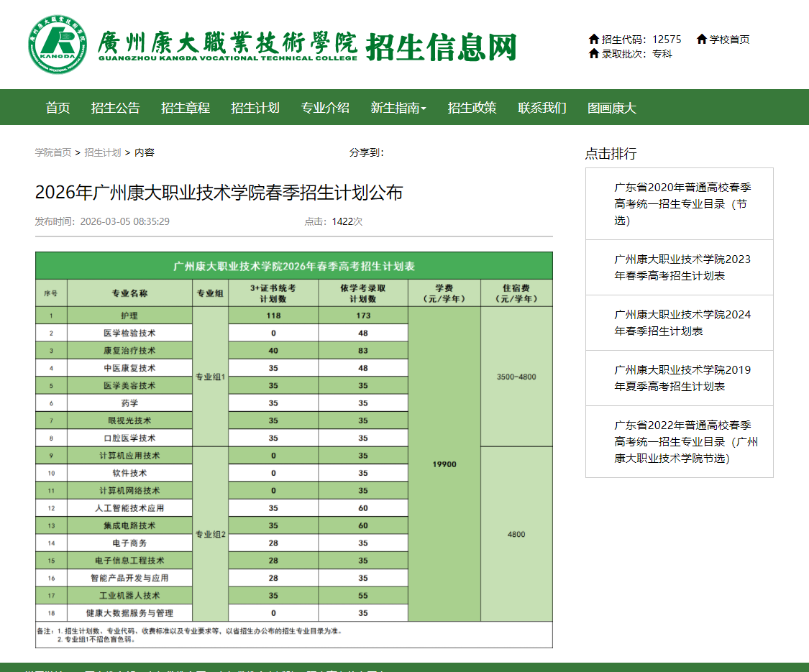Image resolution: width=809 pixels, height=672 pixels.
Task: Open the 招生公告 navigation item
Action: (114, 107)
